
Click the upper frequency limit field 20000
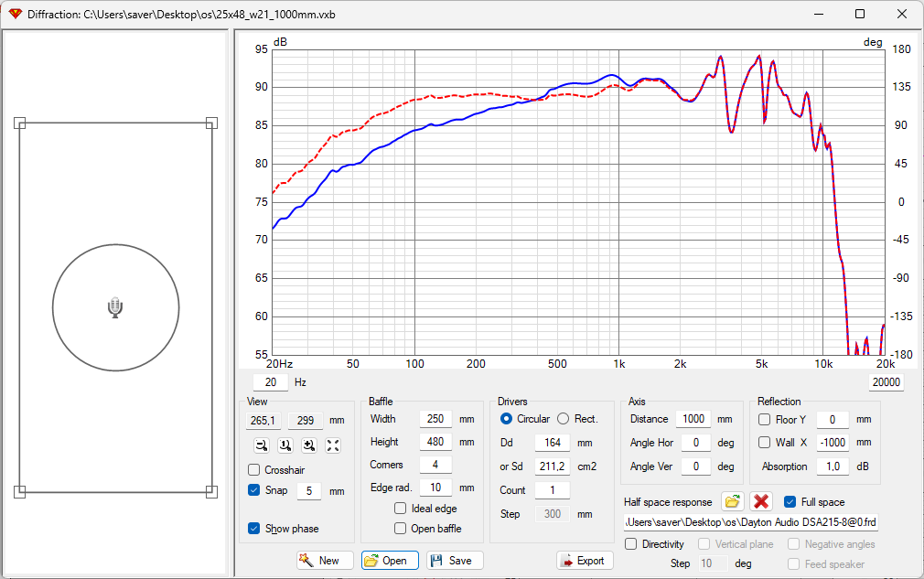tap(886, 382)
